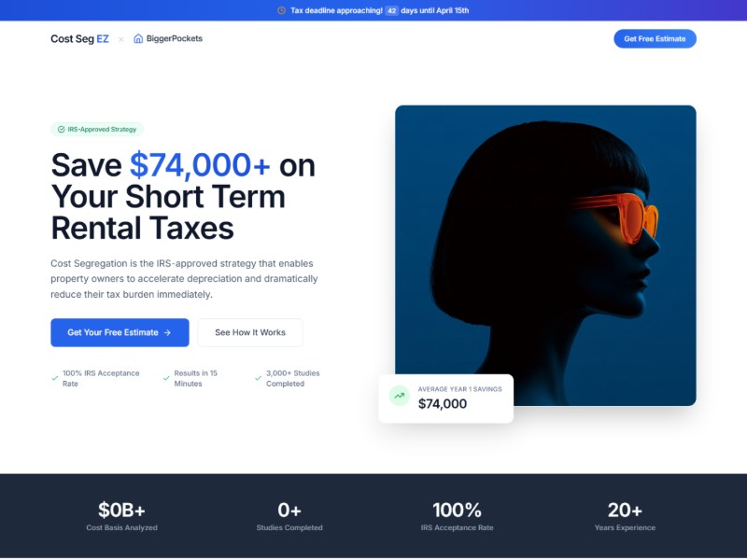Viewport: 747px width, 560px height.
Task: Click the green trending-up arrow icon
Action: pyautogui.click(x=400, y=396)
